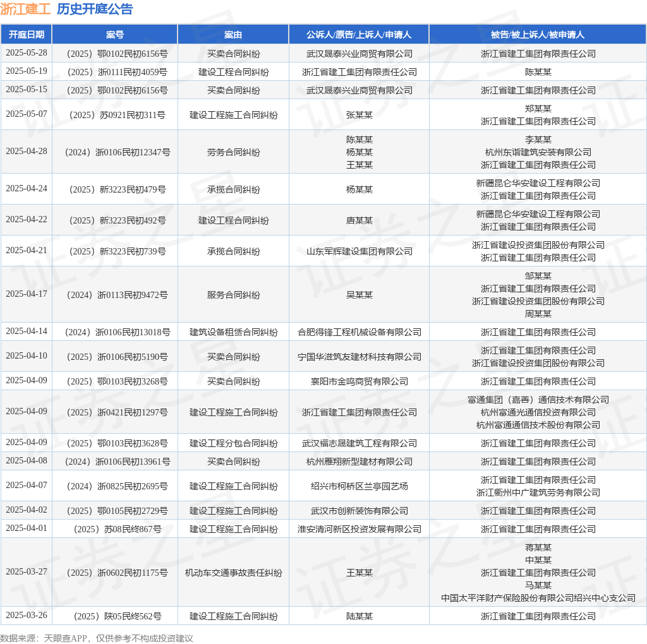
Task: Select the date cell 2025-04-24
Action: coord(27,188)
